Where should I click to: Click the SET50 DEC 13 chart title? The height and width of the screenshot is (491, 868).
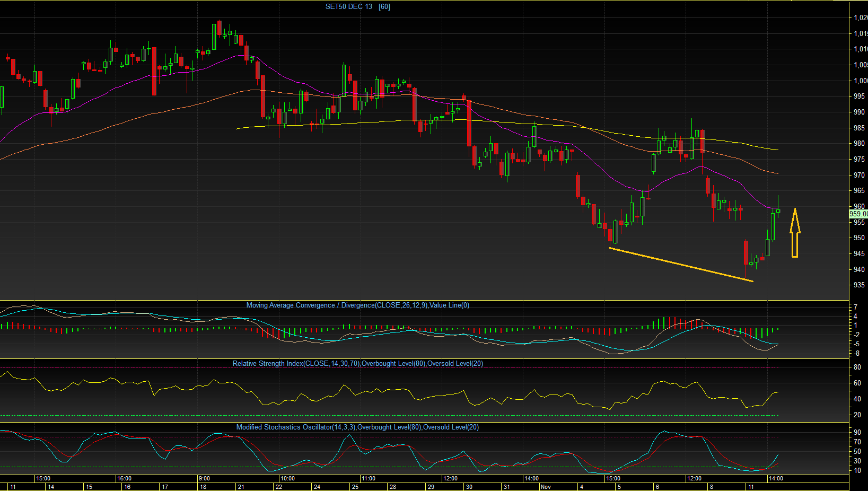(349, 7)
